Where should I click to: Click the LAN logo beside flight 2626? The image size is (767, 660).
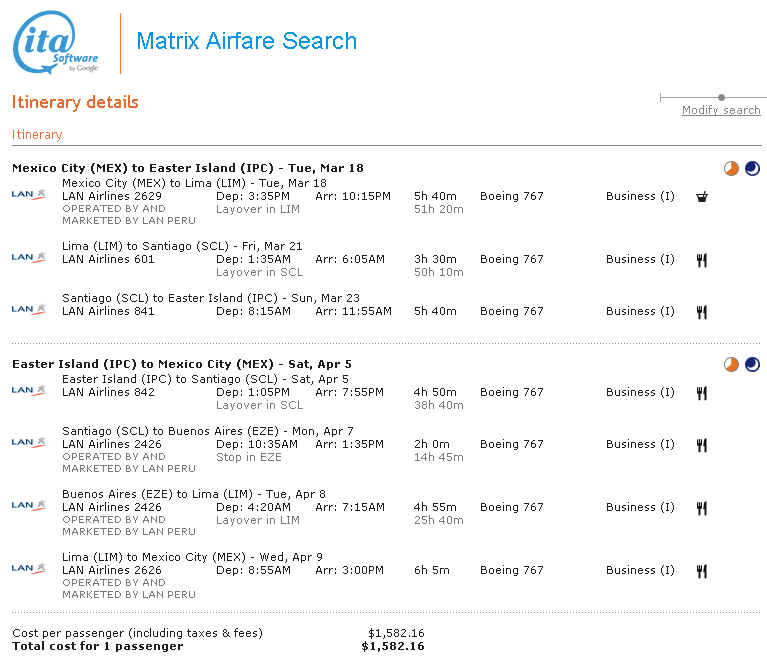[29, 569]
